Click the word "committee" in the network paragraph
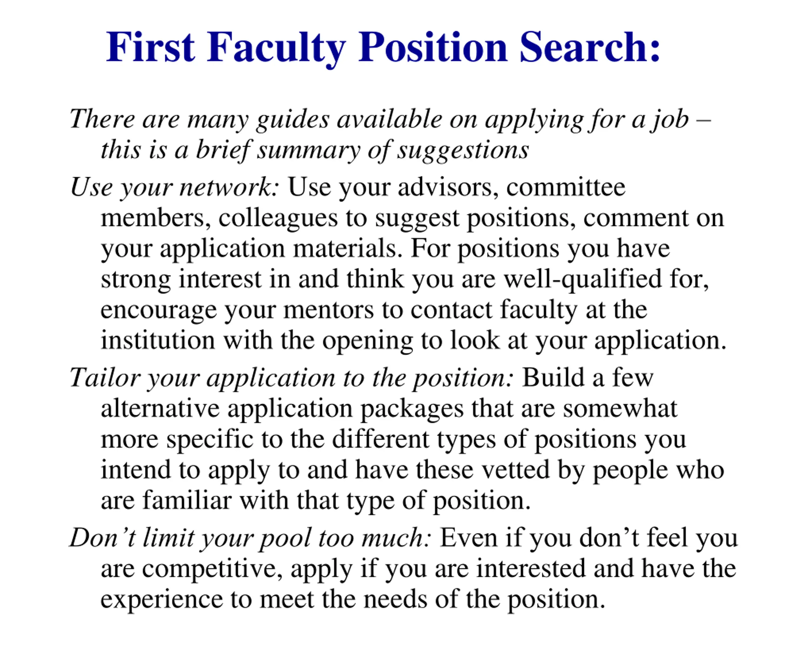This screenshot has height=650, width=812. point(566,187)
